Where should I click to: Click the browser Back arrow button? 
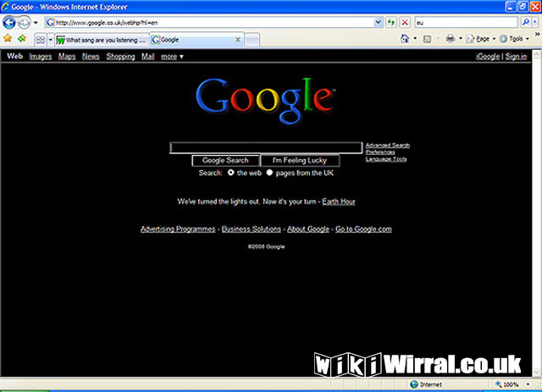point(9,23)
